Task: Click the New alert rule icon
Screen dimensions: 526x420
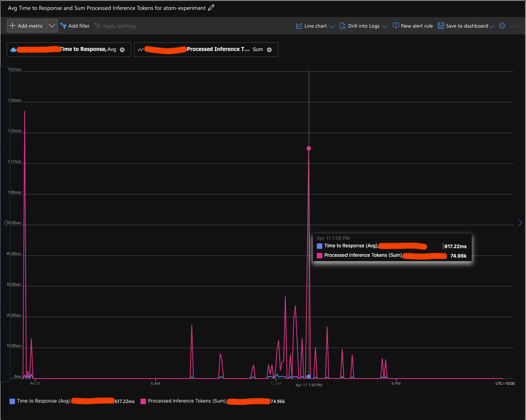Action: [x=395, y=25]
